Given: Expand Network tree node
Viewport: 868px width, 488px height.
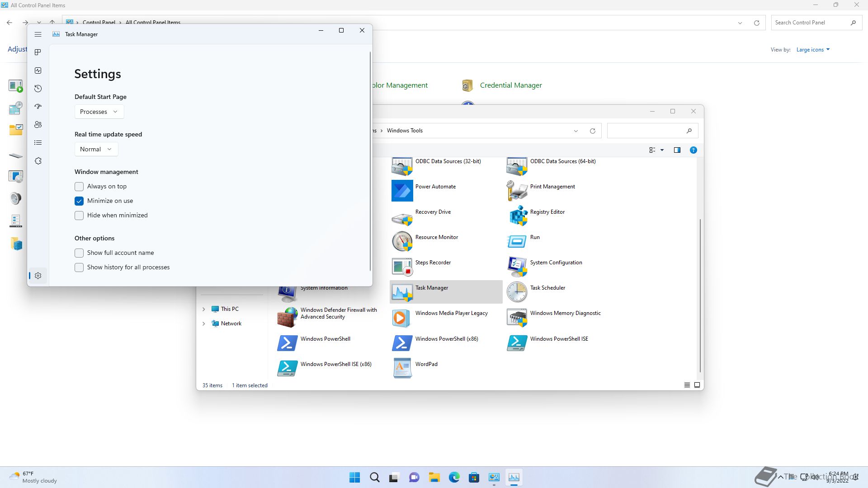Looking at the screenshot, I should (203, 324).
